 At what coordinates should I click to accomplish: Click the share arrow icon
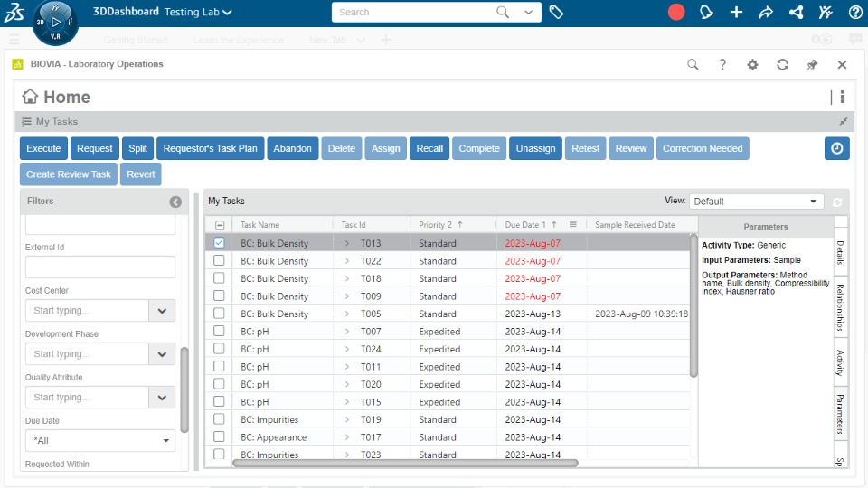[x=766, y=12]
